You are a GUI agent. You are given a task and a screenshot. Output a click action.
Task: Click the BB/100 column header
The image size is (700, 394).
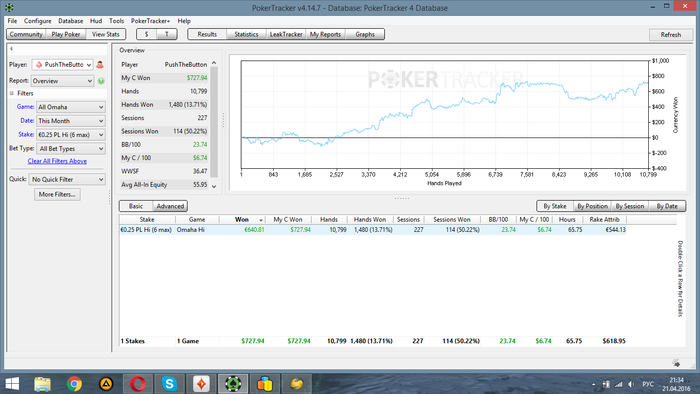pyautogui.click(x=498, y=220)
